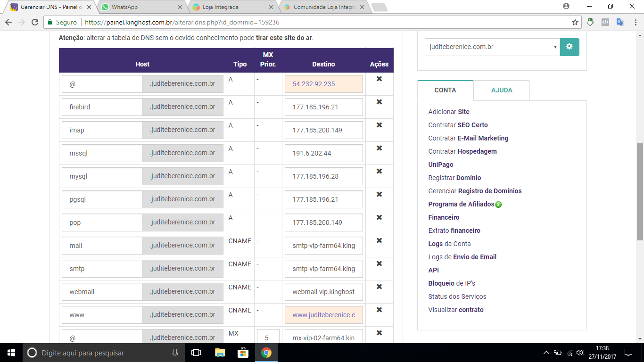Screen dimensions: 644x362
Task: Open the Chrome menu with three dots
Action: pos(635,22)
